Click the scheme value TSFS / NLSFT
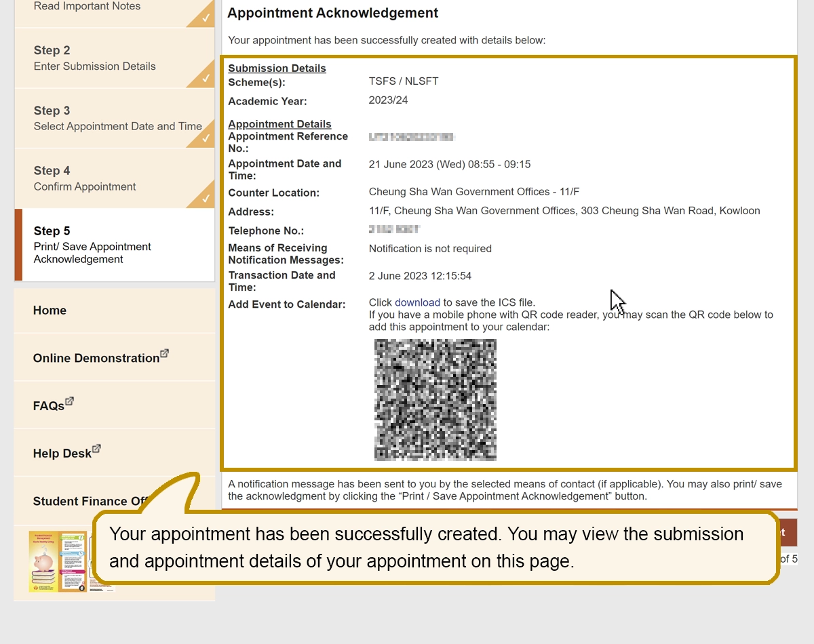 click(404, 81)
